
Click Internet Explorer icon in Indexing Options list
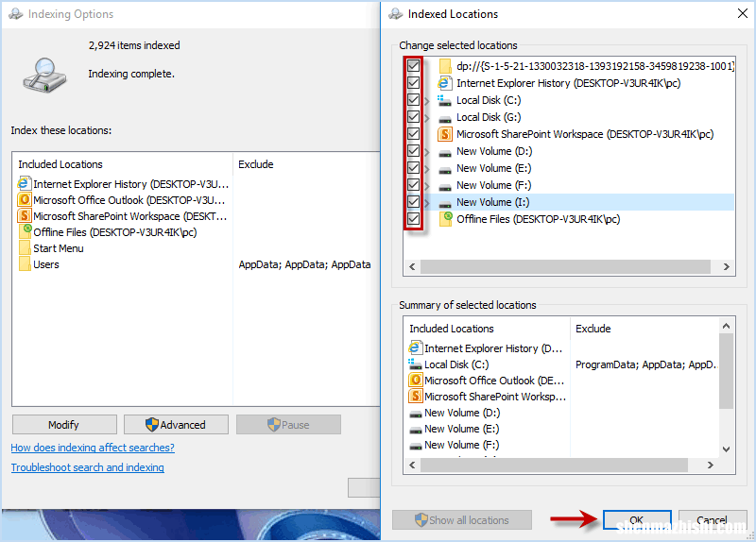pos(24,183)
